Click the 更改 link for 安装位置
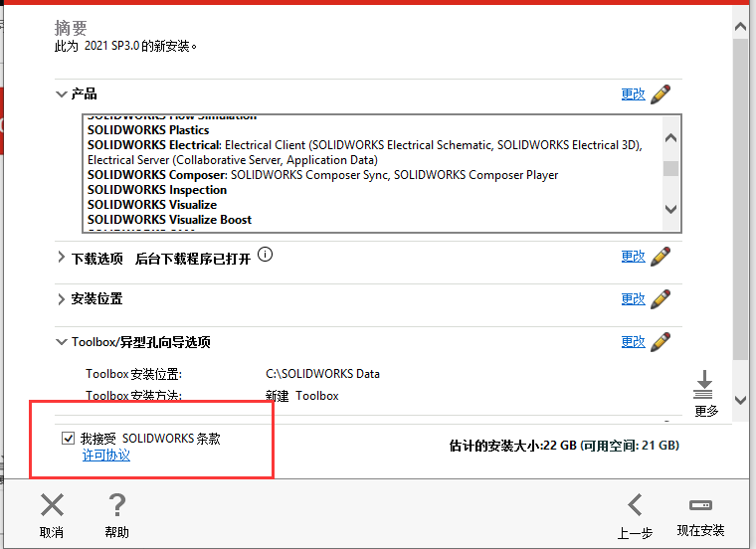The height and width of the screenshot is (549, 756). click(633, 298)
